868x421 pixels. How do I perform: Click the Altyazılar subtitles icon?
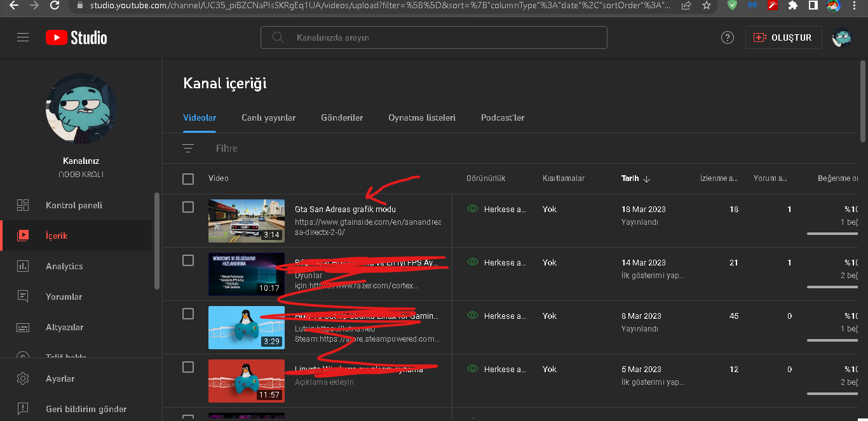23,327
